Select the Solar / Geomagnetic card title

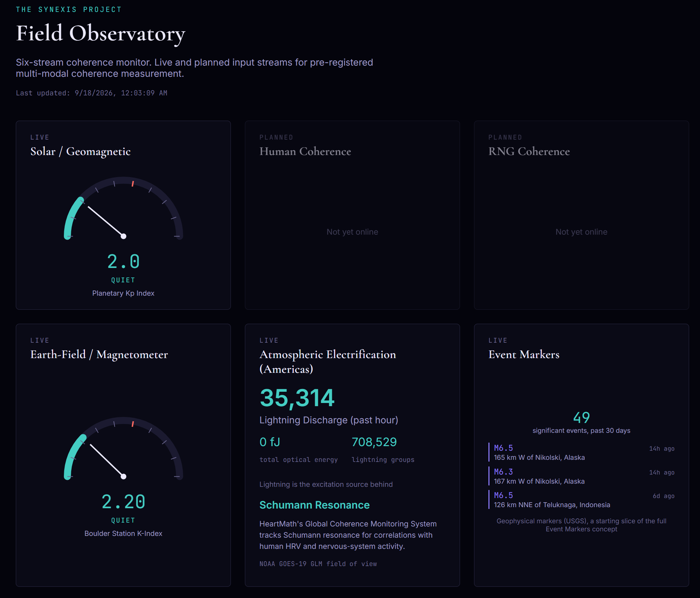click(80, 152)
